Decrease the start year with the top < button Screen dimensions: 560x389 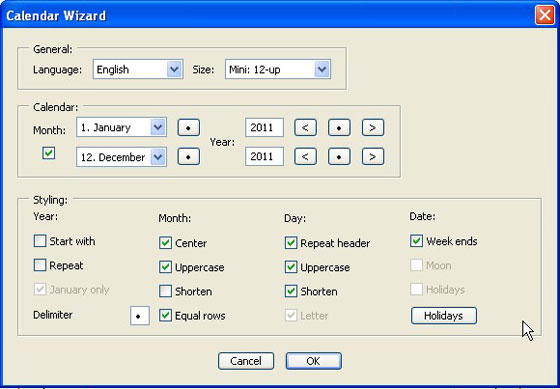(305, 128)
